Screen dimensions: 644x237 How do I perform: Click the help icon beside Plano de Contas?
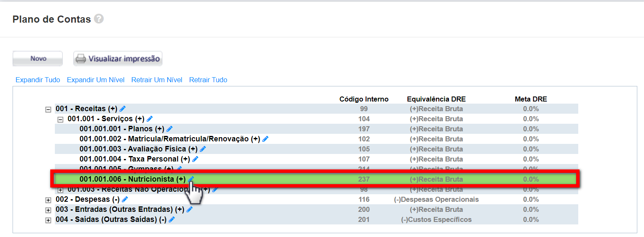coord(99,19)
